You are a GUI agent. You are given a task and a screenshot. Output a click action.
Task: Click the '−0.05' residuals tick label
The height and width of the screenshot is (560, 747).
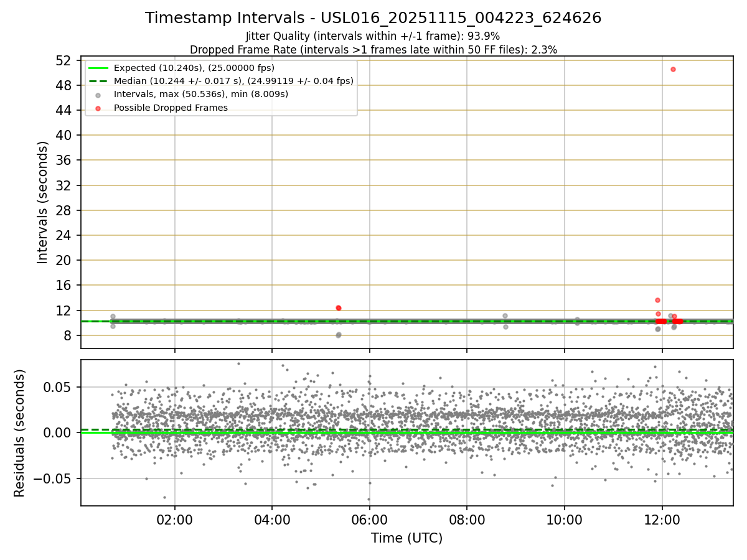[x=52, y=479]
